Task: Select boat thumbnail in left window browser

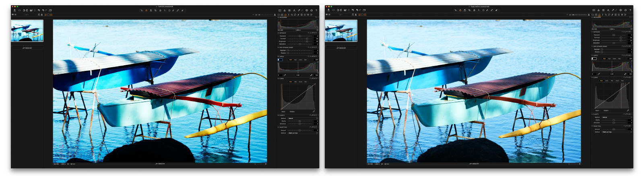Action: [x=27, y=31]
